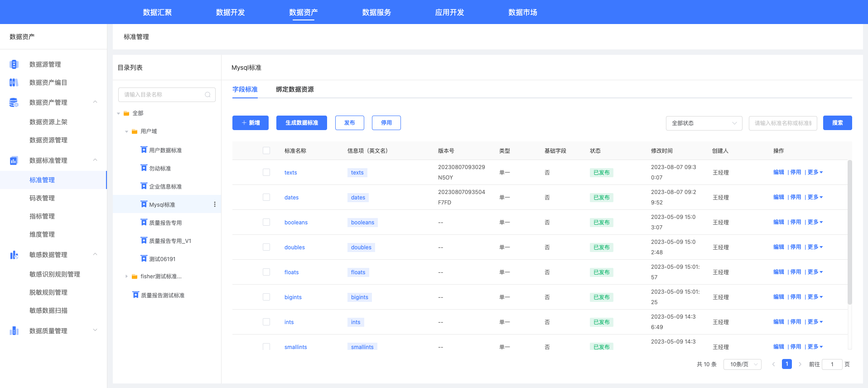
Task: Click the table vertical scrollbar
Action: tap(850, 233)
